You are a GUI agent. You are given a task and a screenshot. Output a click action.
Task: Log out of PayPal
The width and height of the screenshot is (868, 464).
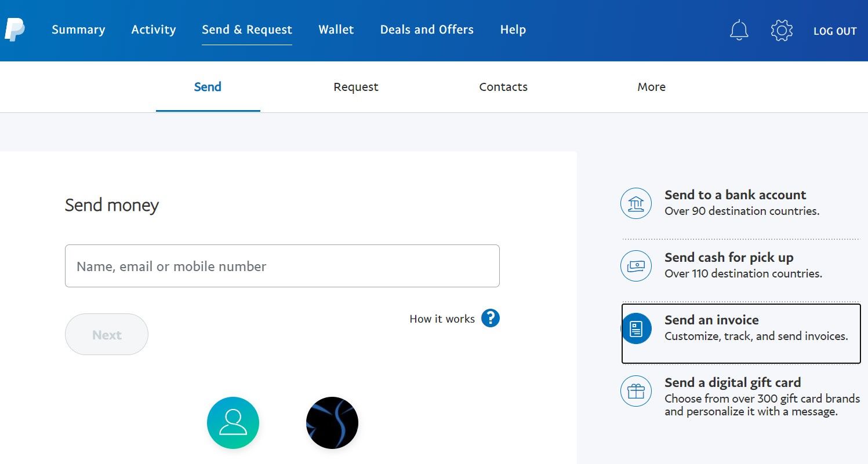click(835, 31)
